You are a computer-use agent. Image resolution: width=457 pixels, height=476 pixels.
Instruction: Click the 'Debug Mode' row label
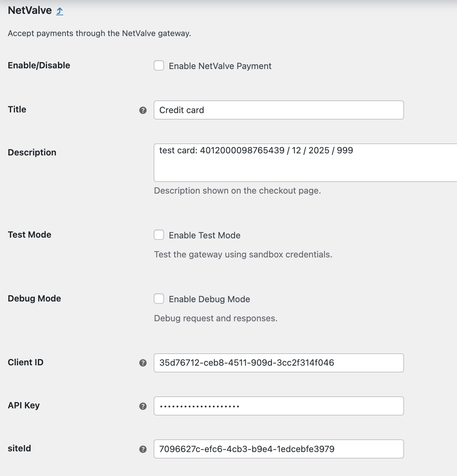pyautogui.click(x=34, y=299)
